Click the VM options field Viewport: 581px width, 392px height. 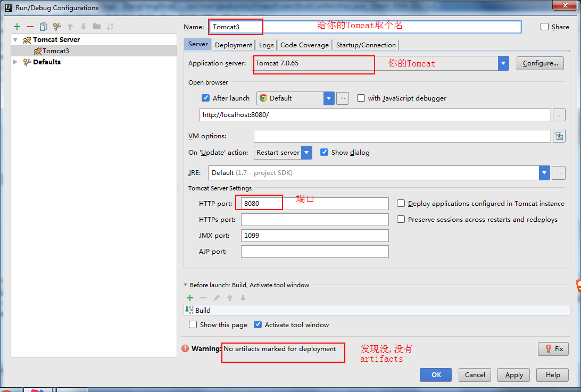pyautogui.click(x=402, y=136)
